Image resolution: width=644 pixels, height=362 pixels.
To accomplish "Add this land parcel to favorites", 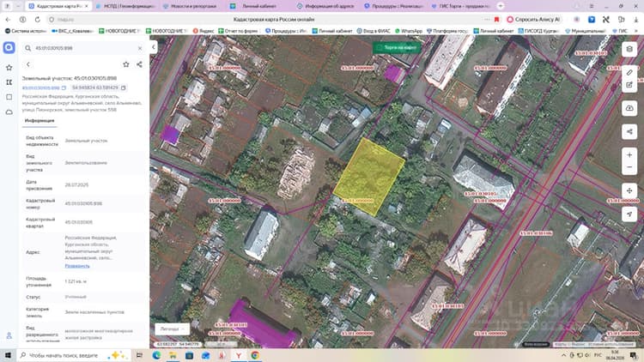I will tap(126, 64).
